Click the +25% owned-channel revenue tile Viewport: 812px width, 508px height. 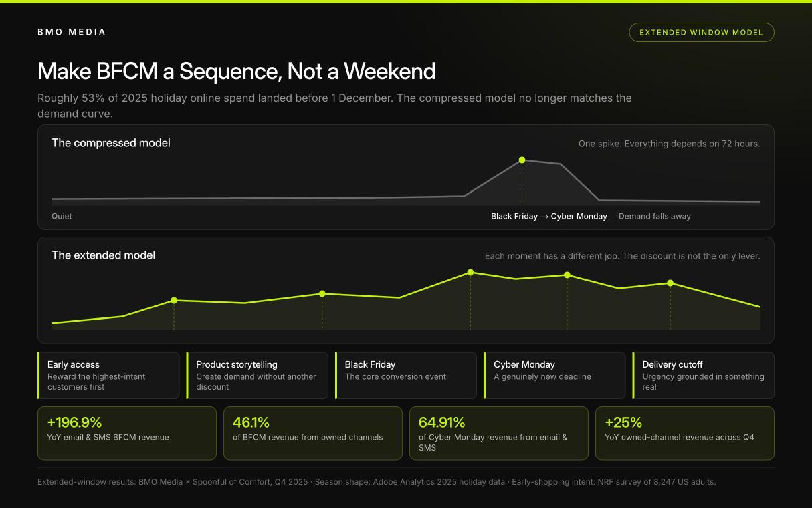pyautogui.click(x=685, y=433)
